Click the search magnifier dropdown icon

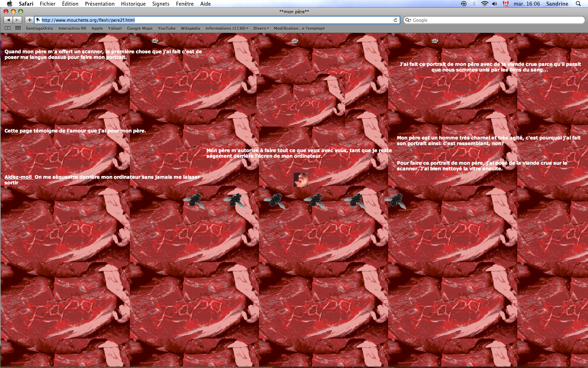click(x=408, y=20)
